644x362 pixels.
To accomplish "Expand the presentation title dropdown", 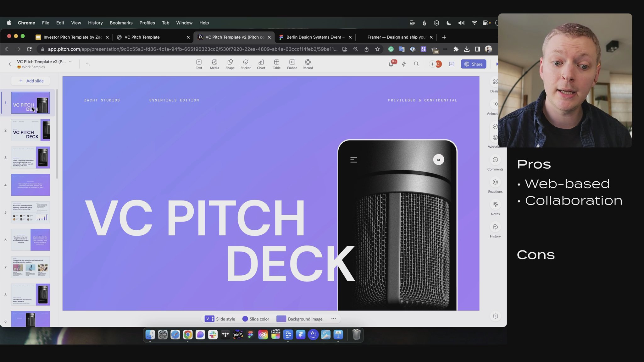I will click(x=70, y=62).
